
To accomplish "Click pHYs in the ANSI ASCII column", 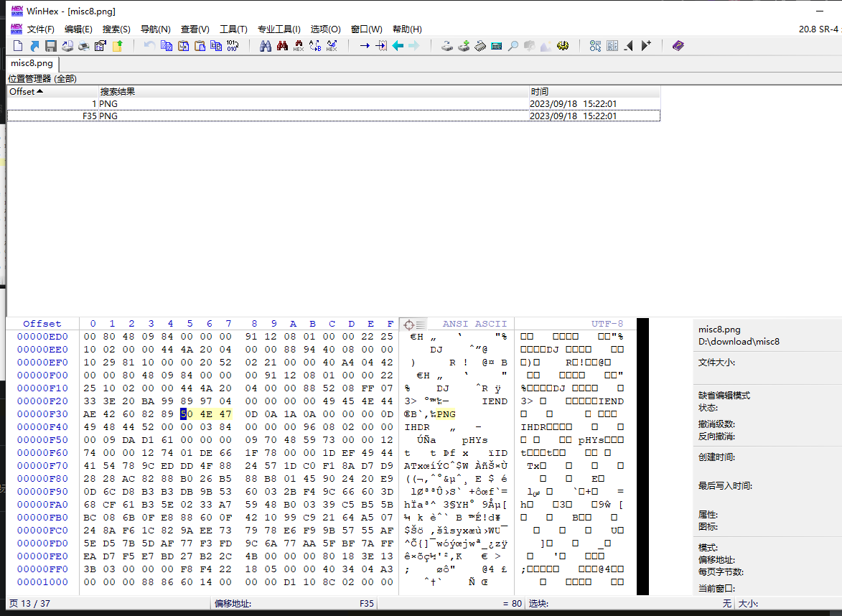I will (x=474, y=440).
